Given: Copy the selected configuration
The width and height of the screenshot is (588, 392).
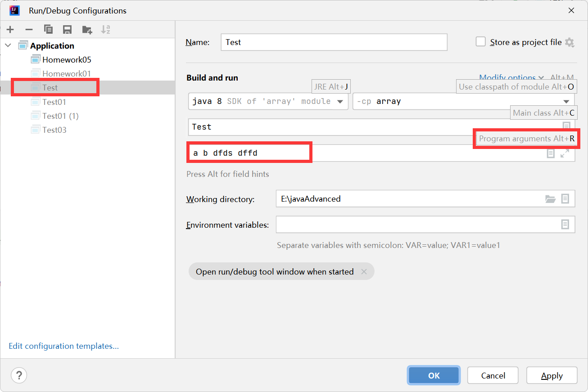Looking at the screenshot, I should pyautogui.click(x=48, y=30).
